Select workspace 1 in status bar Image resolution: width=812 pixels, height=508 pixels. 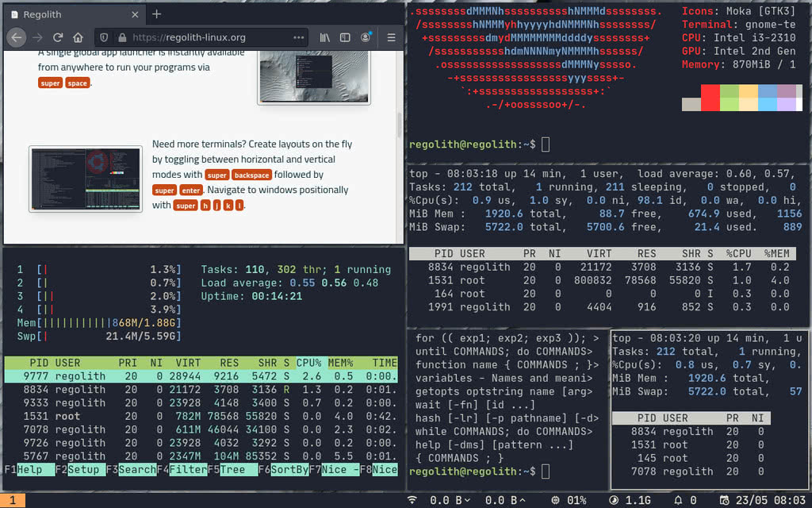(x=13, y=500)
